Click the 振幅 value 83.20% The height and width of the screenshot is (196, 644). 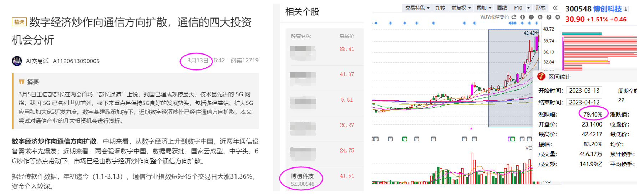[593, 144]
